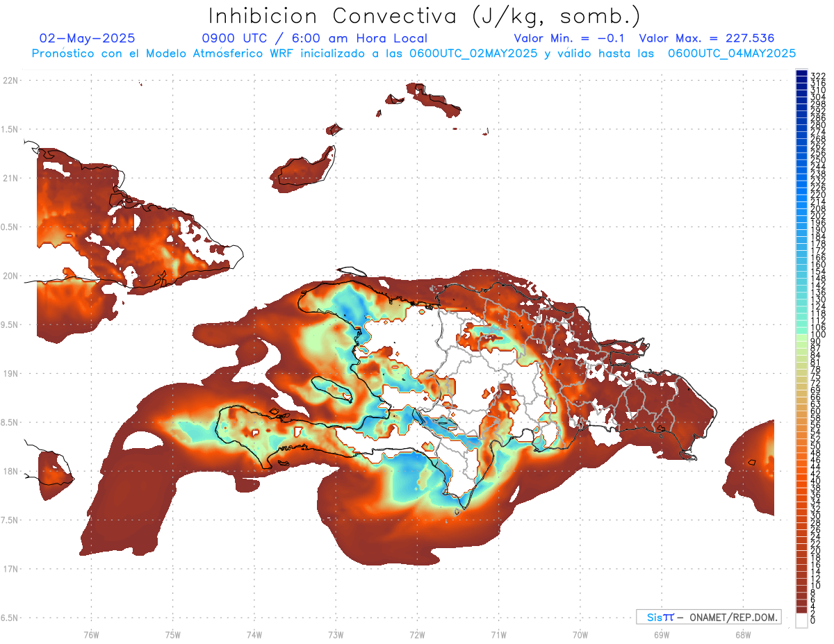This screenshot has width=834, height=644.
Task: Select the "Valor Min. = -0.1" text
Action: tap(571, 38)
